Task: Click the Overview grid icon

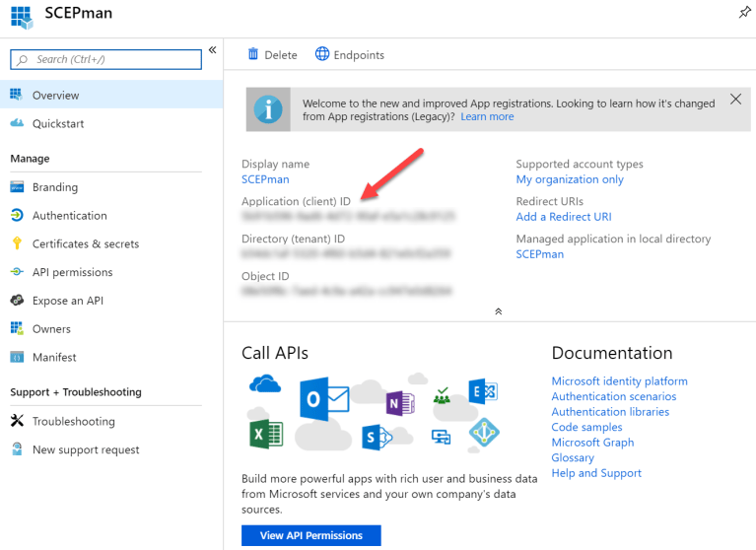Action: click(x=17, y=95)
